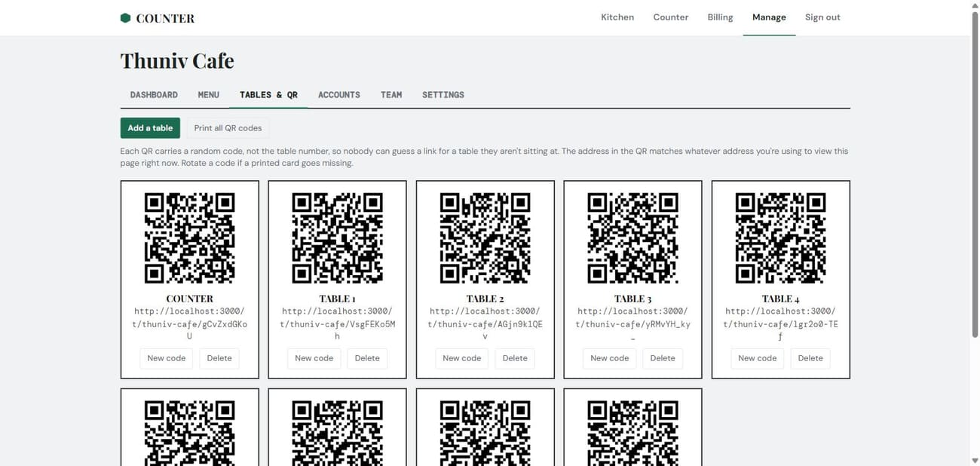
Task: Click the Thuniv Cafe heading
Action: pos(177,60)
